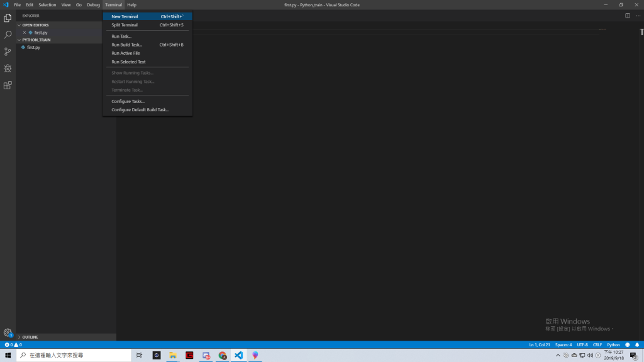Close the Terminal menu from menu bar
Screen dimensions: 644x362
[113, 5]
